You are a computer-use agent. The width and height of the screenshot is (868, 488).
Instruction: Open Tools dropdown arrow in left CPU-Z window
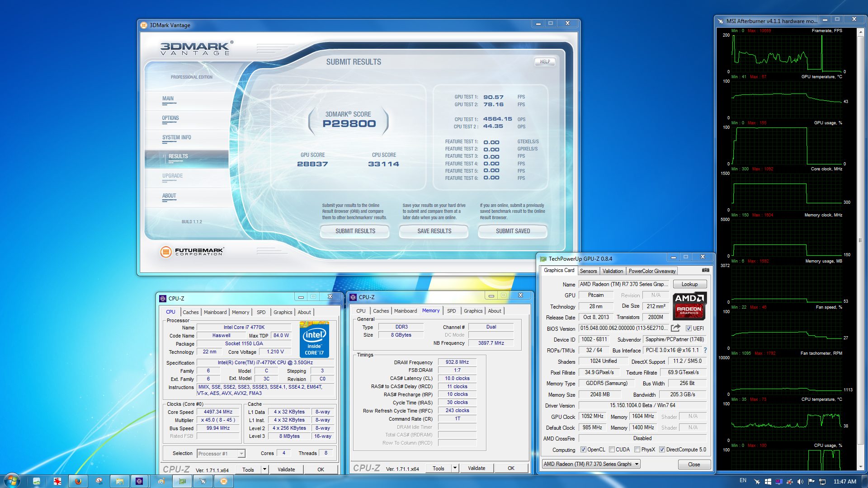(264, 469)
